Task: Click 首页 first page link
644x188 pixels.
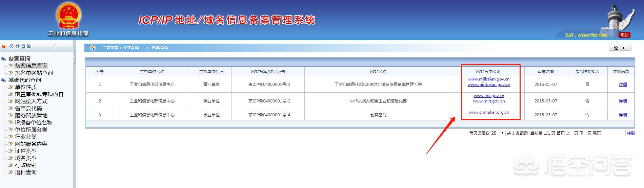Action: coord(561,133)
